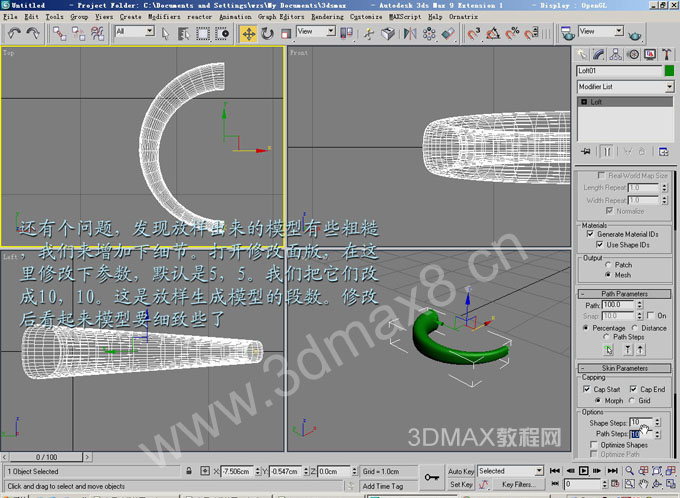Screen dimensions: 680x498
Task: Activate the Select Object arrow tool
Action: click(165, 33)
